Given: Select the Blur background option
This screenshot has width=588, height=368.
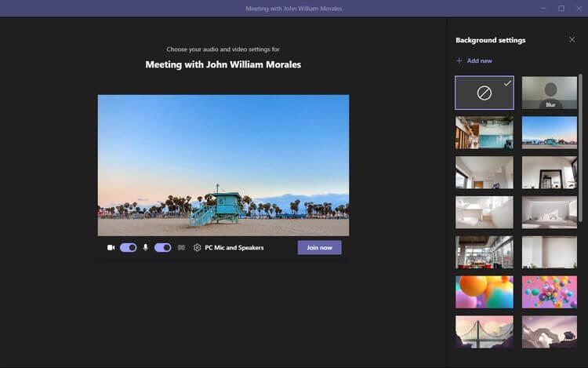Looking at the screenshot, I should (x=550, y=93).
